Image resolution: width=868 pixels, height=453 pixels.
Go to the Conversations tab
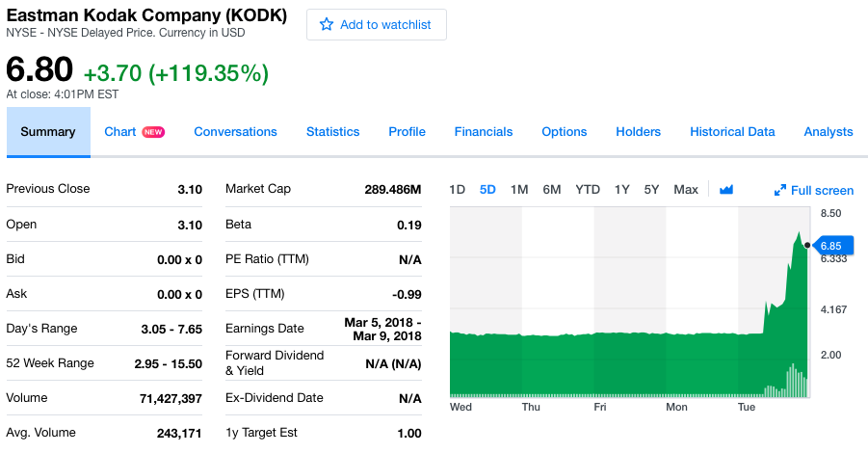click(x=235, y=132)
